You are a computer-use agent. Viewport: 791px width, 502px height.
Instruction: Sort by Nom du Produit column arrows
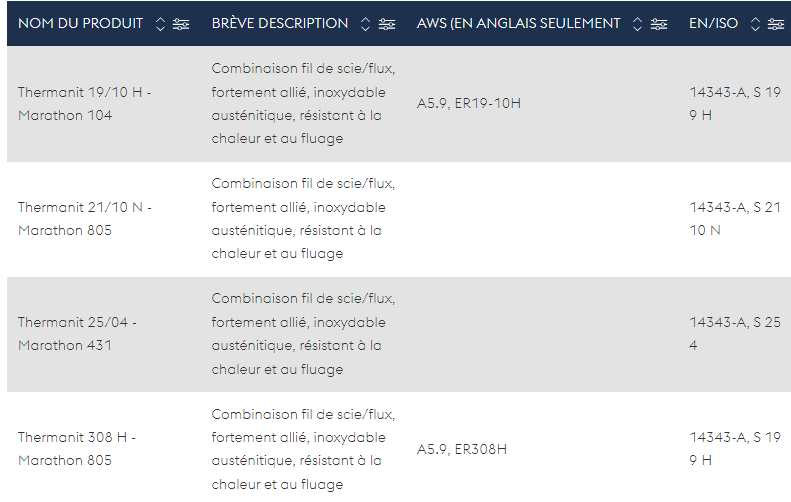pyautogui.click(x=160, y=24)
